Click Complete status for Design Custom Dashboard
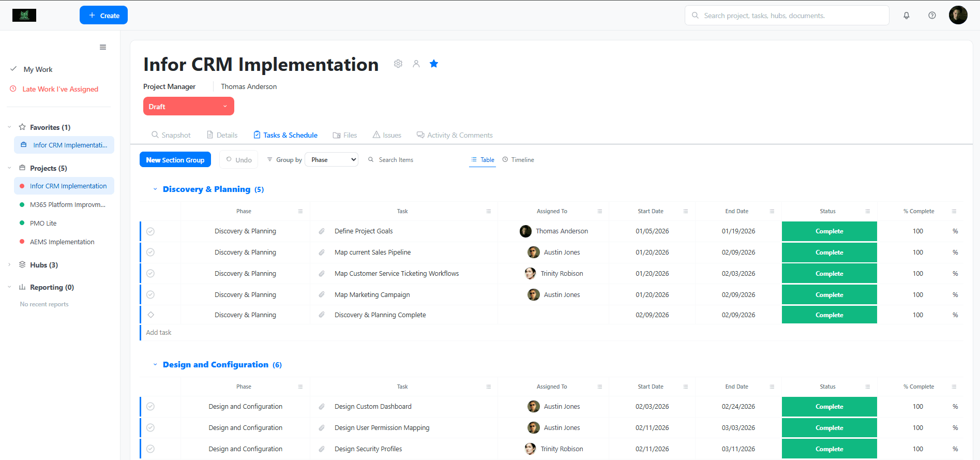 pyautogui.click(x=830, y=407)
